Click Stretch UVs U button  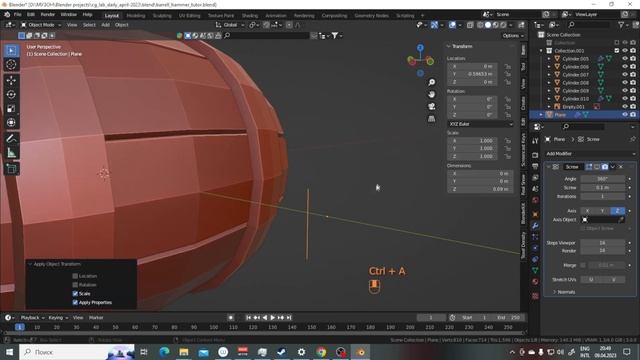point(591,280)
